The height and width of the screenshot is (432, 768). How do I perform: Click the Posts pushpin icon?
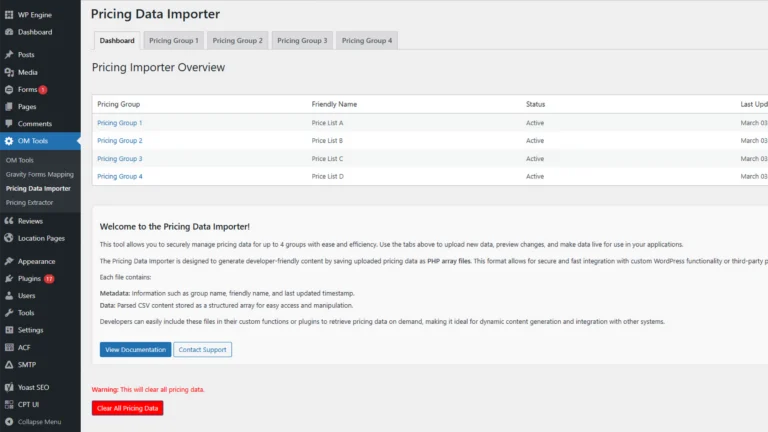pyautogui.click(x=9, y=54)
